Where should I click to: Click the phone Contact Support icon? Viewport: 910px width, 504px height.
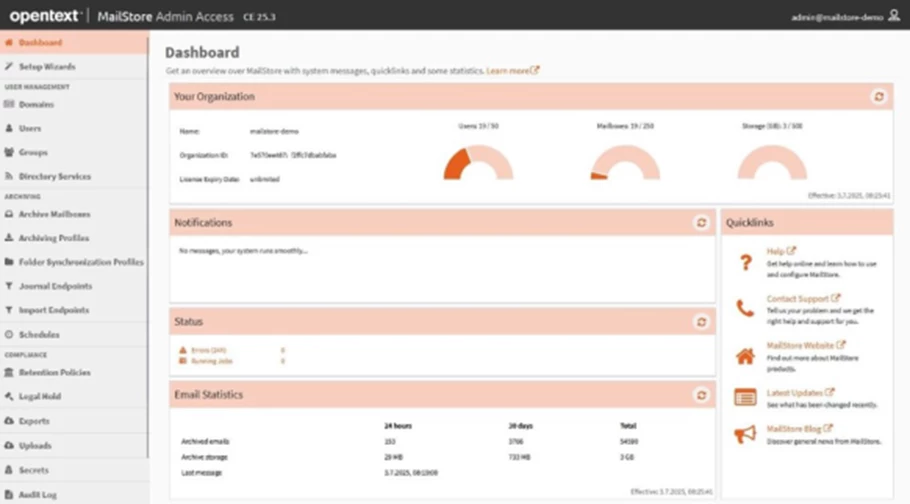point(745,308)
